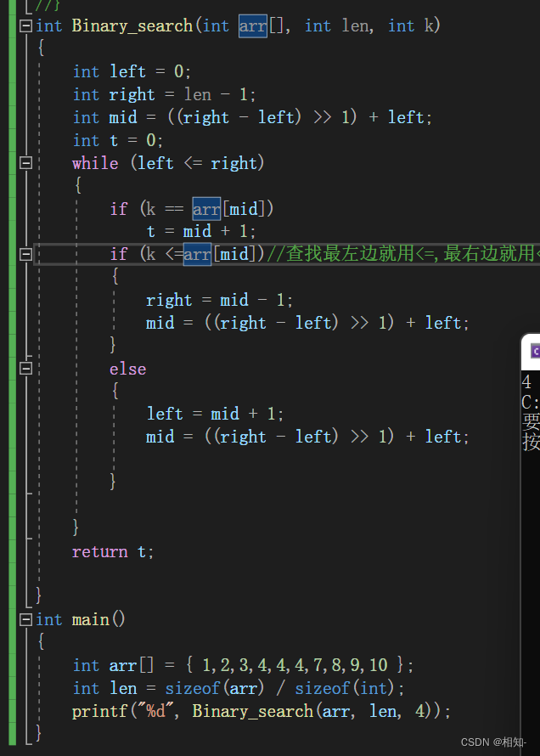The width and height of the screenshot is (540, 756).
Task: Click 'int mid' declaration line
Action: pos(252,117)
